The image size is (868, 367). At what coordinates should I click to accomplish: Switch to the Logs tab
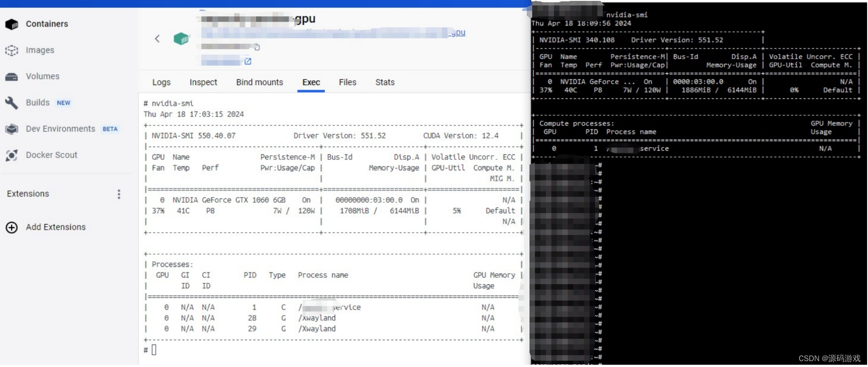click(161, 82)
